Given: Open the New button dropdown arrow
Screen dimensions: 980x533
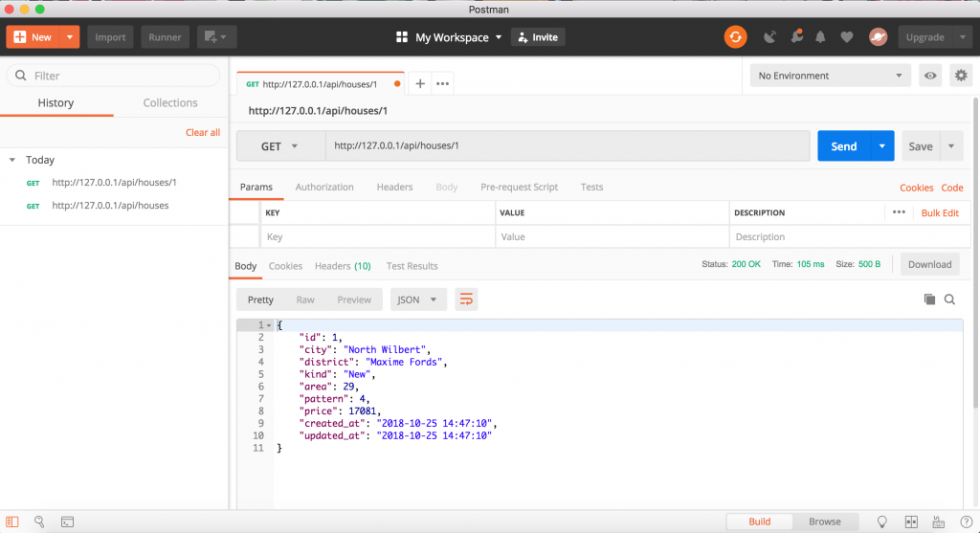Looking at the screenshot, I should coord(69,37).
